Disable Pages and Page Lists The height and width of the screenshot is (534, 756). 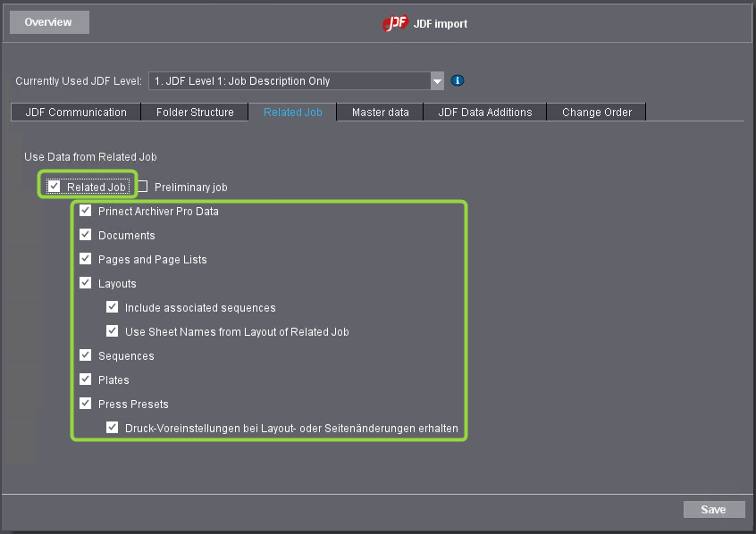coord(86,259)
